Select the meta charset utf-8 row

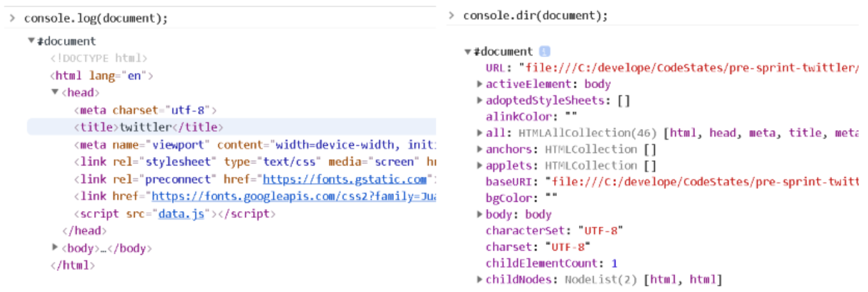(x=146, y=110)
